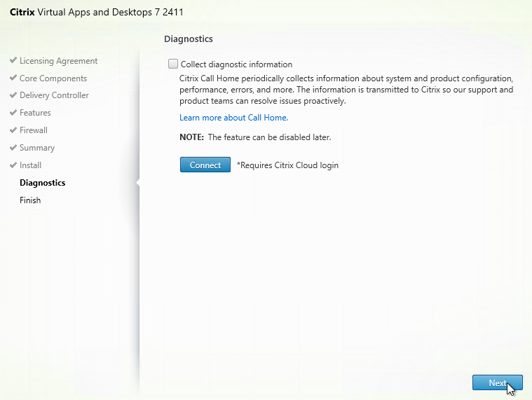Image resolution: width=532 pixels, height=400 pixels.
Task: Select the Core Components step label
Action: coord(53,78)
